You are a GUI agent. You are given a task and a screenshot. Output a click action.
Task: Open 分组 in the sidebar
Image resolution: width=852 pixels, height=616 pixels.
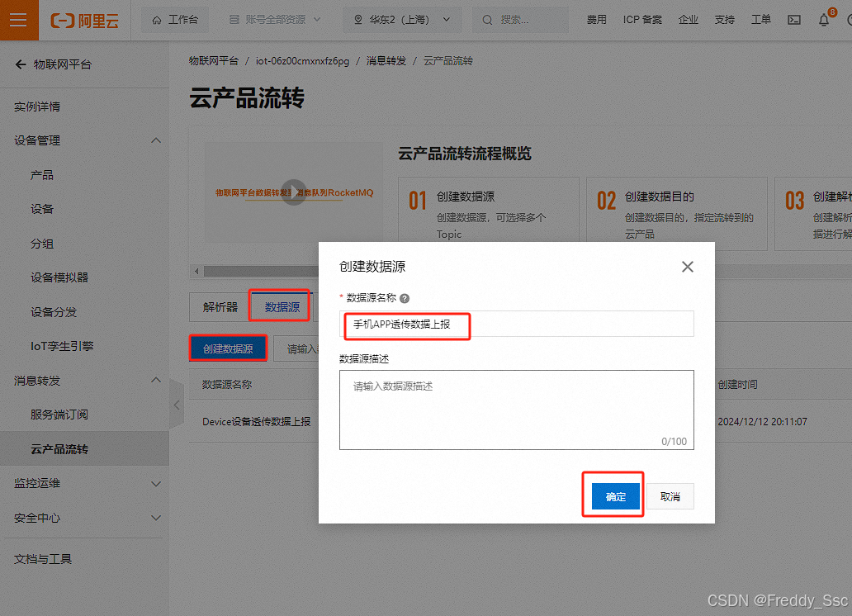pos(42,244)
